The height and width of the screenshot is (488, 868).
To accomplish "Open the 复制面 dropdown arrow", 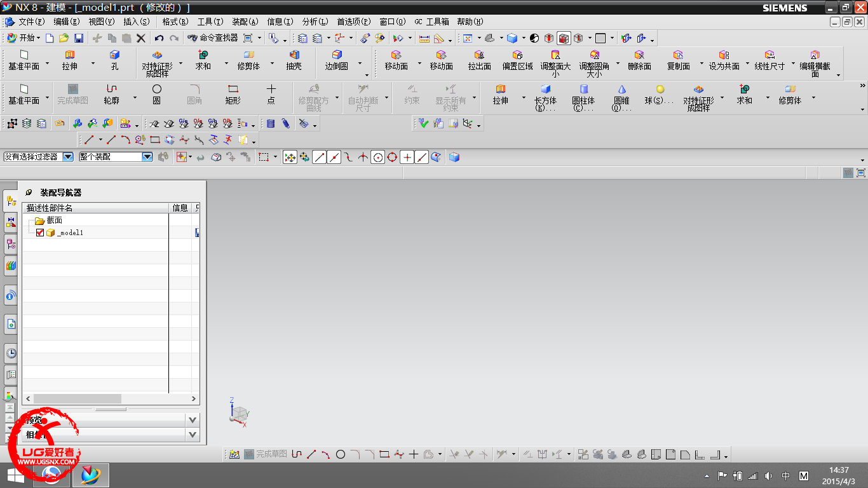I will [x=702, y=64].
